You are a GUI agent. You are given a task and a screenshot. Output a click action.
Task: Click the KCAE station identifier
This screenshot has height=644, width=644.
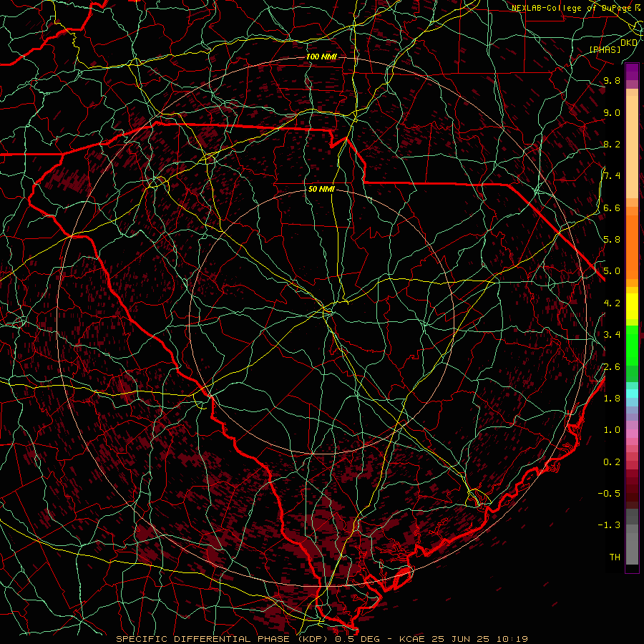[x=413, y=639]
